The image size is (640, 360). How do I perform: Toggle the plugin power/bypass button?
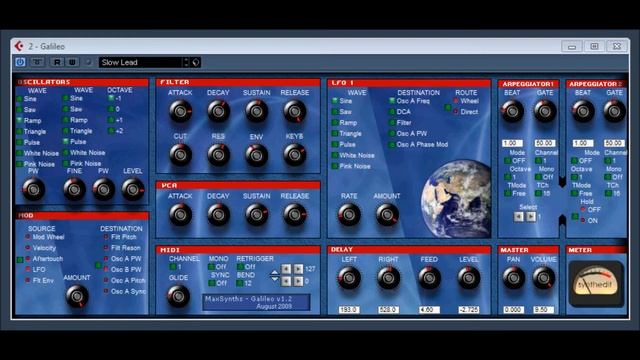[x=20, y=62]
